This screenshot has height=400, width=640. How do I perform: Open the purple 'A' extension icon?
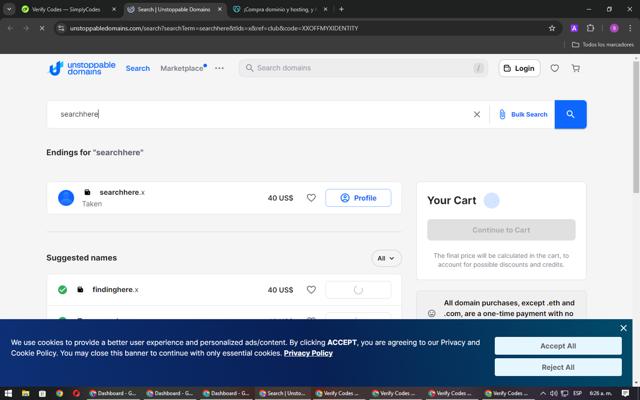(574, 28)
